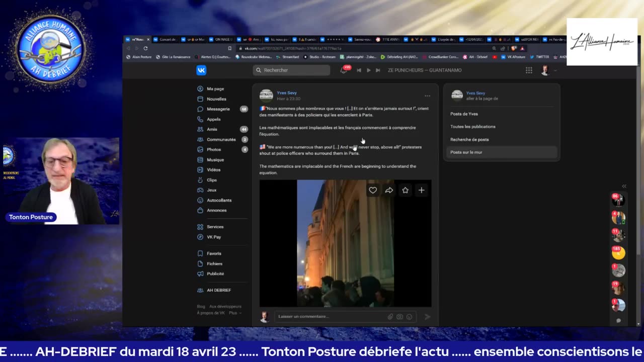Open the VK services grid icon
This screenshot has height=362, width=644.
point(529,70)
